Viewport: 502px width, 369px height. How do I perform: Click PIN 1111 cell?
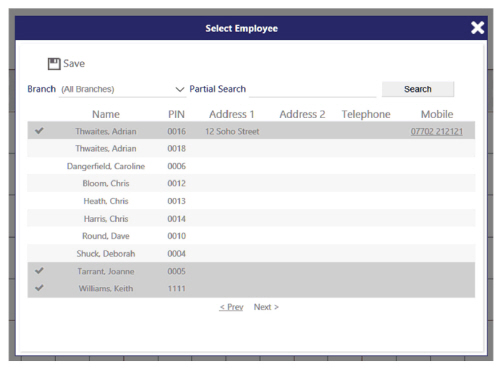tap(177, 289)
